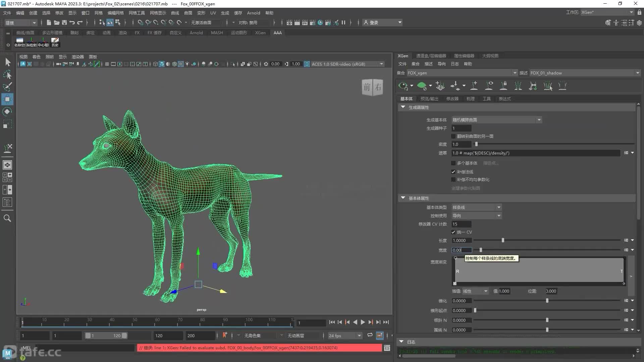Screen dimensions: 644x362
Task: Open the UV menu in menu bar
Action: point(213,13)
